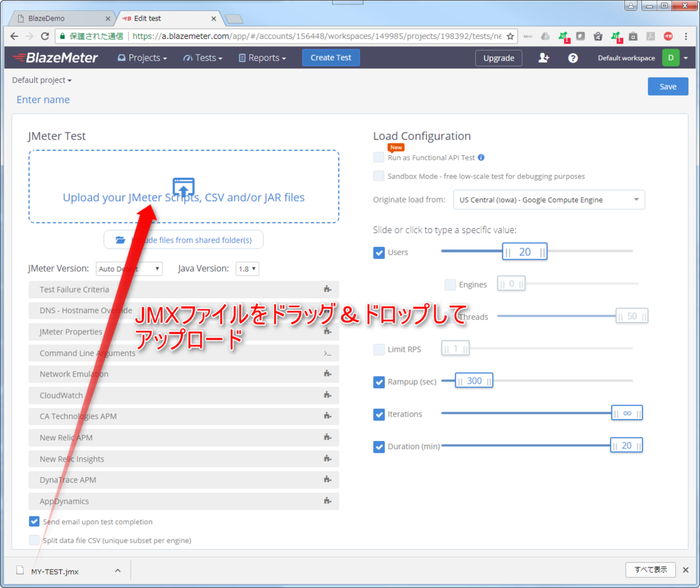Open the Projects menu
700x588 pixels.
pyautogui.click(x=142, y=57)
